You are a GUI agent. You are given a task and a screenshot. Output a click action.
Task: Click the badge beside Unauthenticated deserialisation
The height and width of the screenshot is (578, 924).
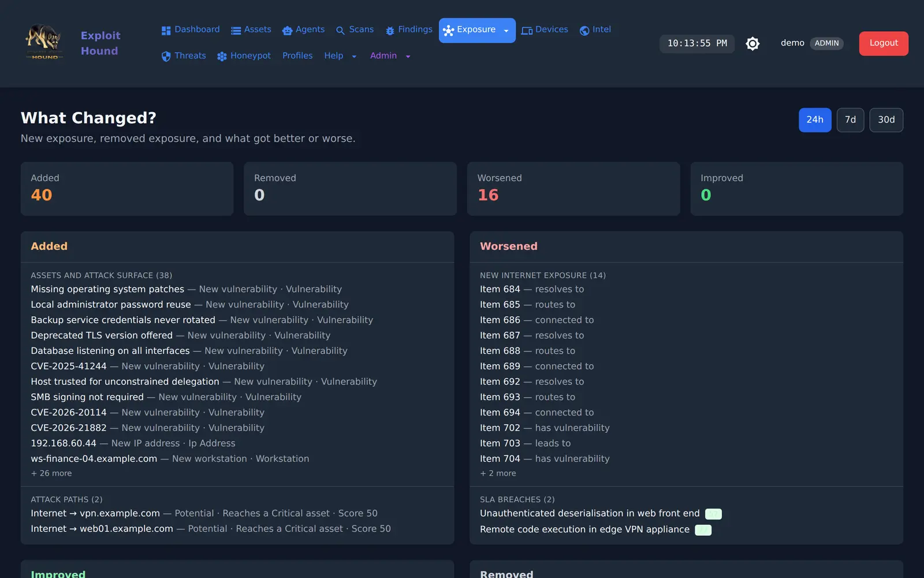714,514
